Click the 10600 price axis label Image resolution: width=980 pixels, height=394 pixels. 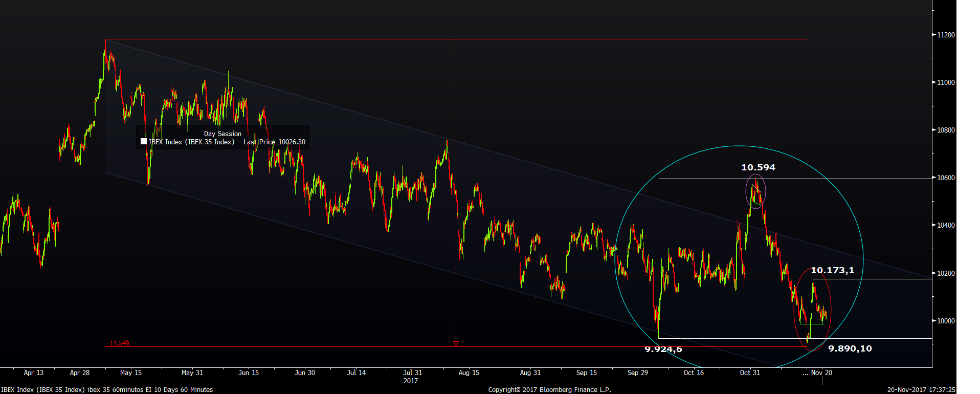pos(946,178)
